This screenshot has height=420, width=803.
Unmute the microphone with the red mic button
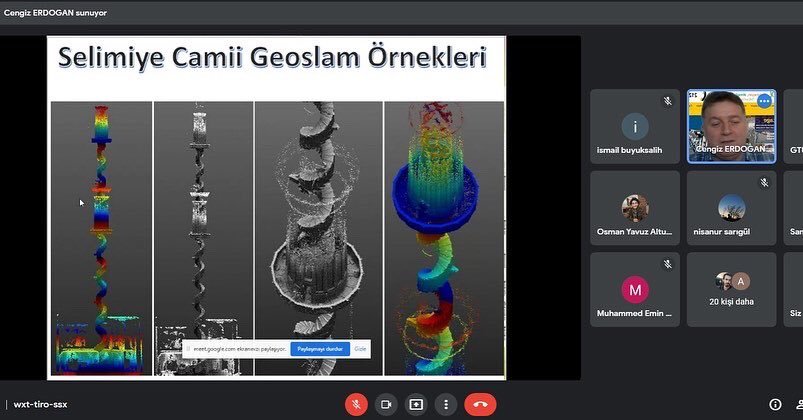point(356,405)
